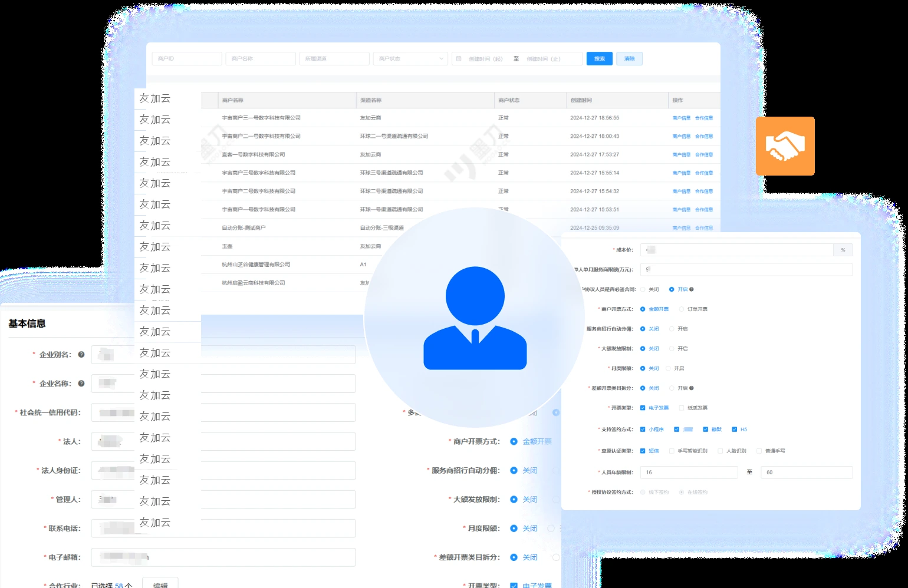Open the 创建时间 start date picker
The image size is (908, 588).
(x=486, y=59)
